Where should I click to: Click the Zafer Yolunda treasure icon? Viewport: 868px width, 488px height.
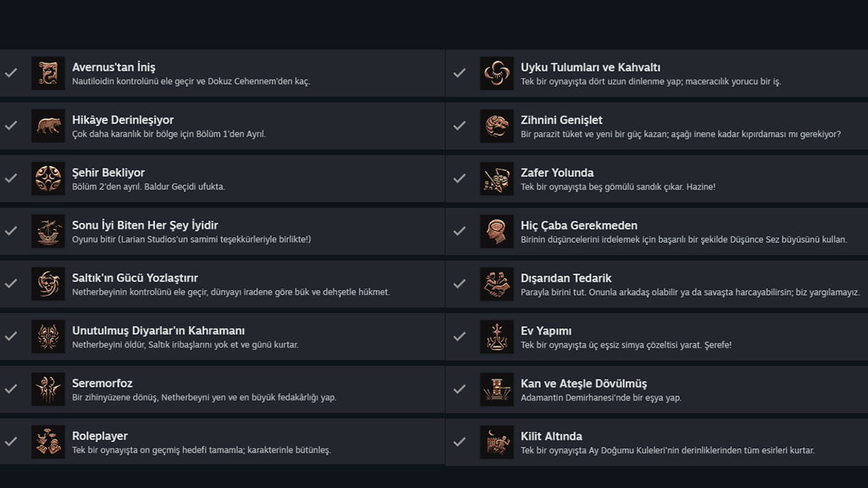point(496,179)
